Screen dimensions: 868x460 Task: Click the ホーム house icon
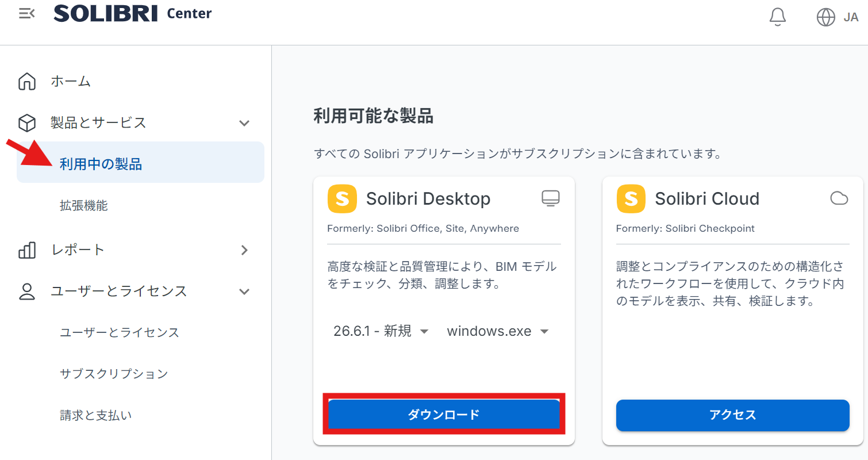27,82
